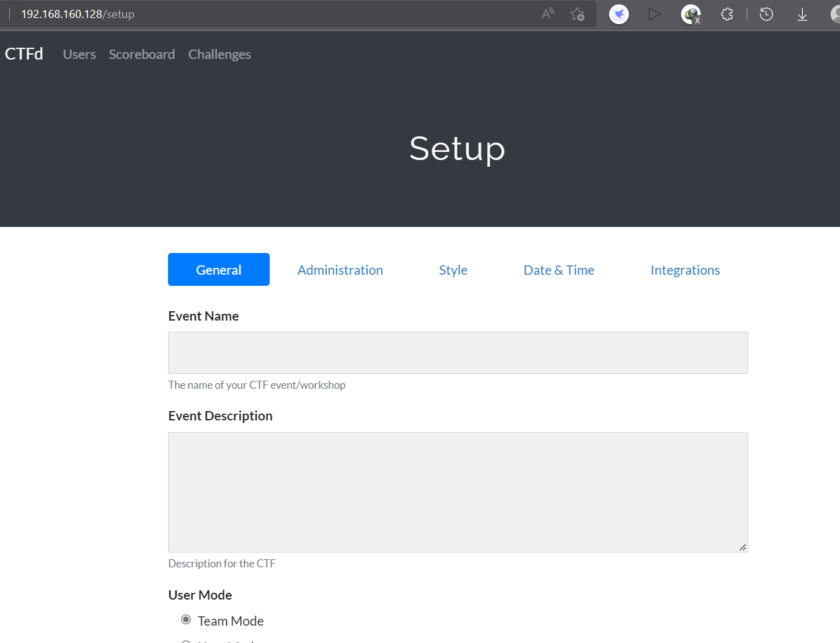Open the blue bird extension icon
Image resolution: width=840 pixels, height=643 pixels.
tap(619, 14)
